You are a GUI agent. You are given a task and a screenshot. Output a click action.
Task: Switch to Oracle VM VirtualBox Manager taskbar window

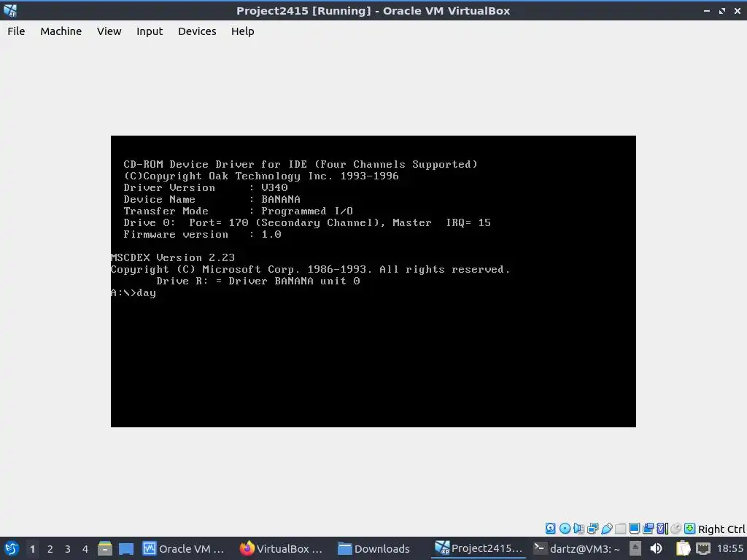(x=183, y=548)
